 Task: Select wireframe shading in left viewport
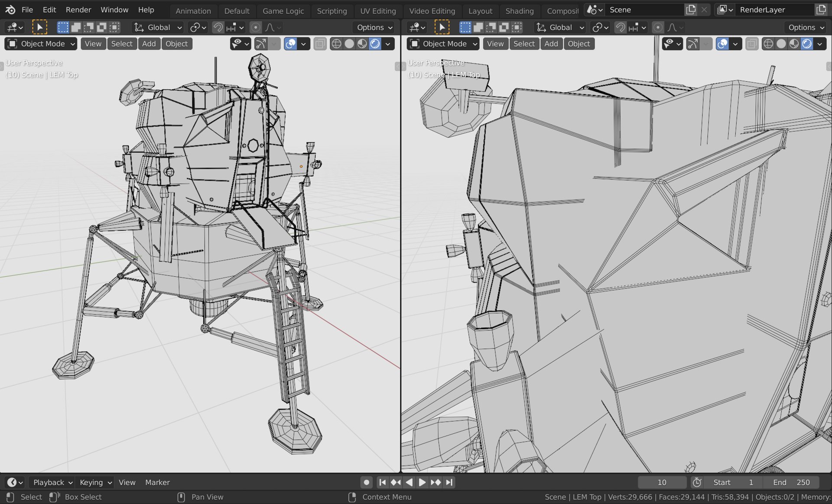(x=336, y=44)
